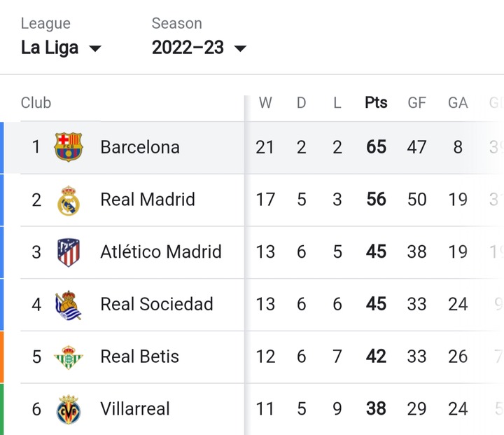Click the Real Madrid club crest
504x435 pixels.
pos(69,200)
